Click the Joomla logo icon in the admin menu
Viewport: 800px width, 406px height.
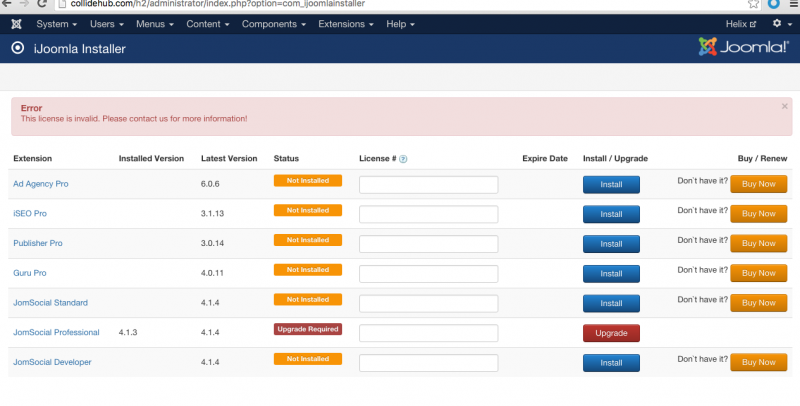click(x=16, y=24)
